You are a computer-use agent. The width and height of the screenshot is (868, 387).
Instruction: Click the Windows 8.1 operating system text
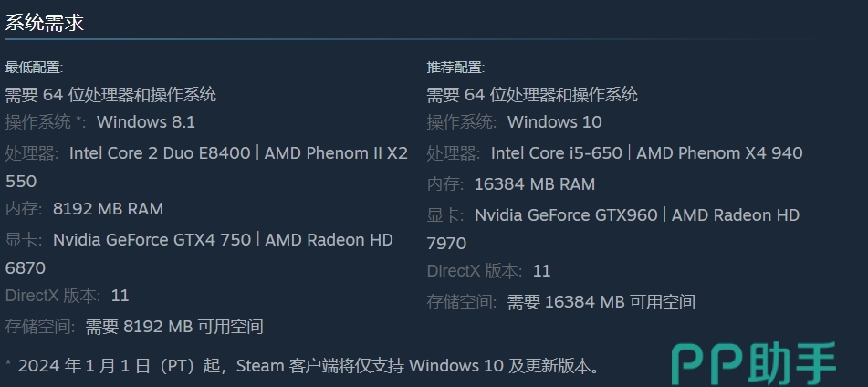point(146,122)
